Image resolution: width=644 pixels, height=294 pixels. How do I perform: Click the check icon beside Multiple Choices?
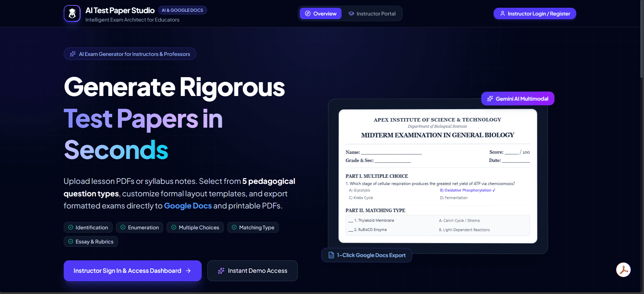coord(174,227)
